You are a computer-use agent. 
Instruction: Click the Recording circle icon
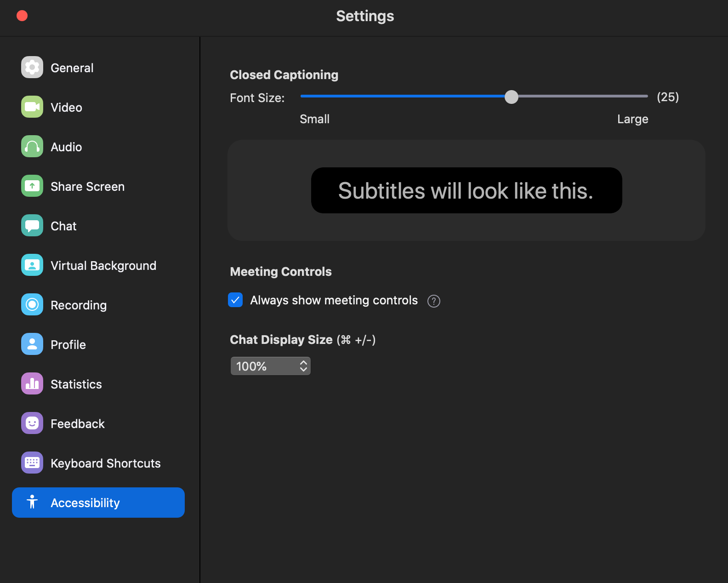point(32,305)
